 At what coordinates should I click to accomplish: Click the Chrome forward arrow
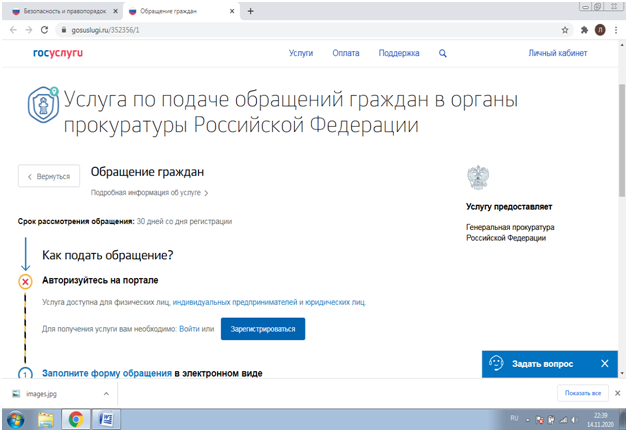coord(28,30)
